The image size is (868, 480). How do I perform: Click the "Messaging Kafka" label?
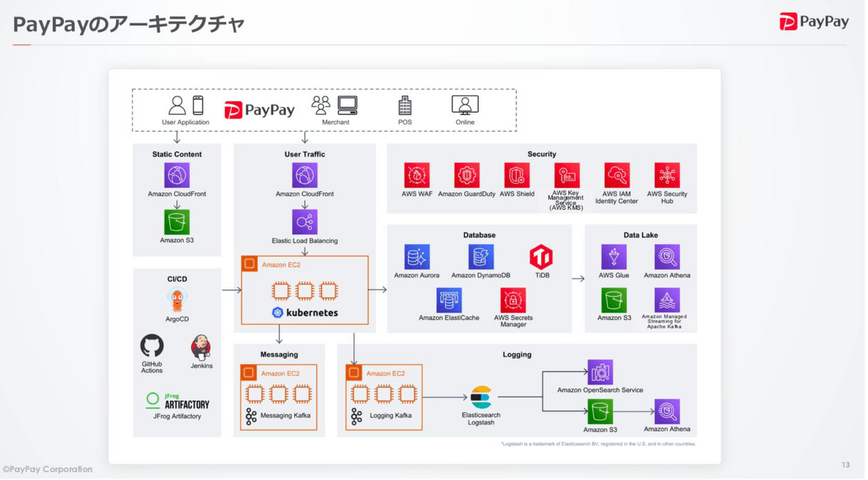(x=285, y=416)
